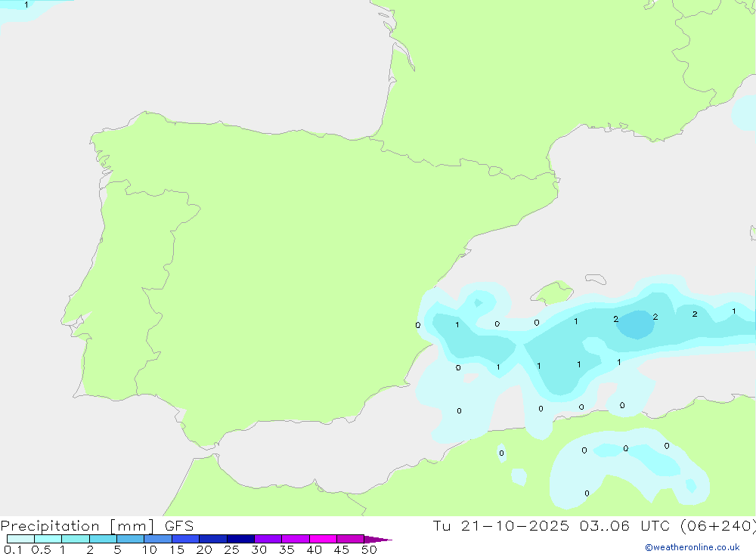Pick the 15–20 mm legend color swatch
Screen dimensions: 756x554
click(x=186, y=539)
